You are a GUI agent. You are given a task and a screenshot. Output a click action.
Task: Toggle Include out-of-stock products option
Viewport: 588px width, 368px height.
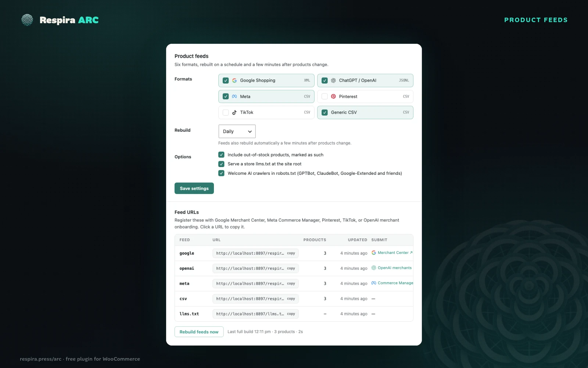coord(221,155)
